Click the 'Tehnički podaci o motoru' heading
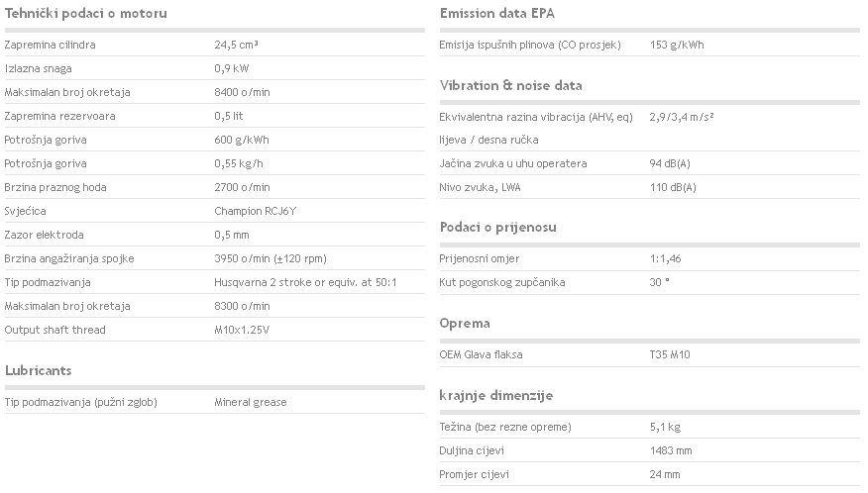Image resolution: width=868 pixels, height=493 pixels. pyautogui.click(x=86, y=13)
